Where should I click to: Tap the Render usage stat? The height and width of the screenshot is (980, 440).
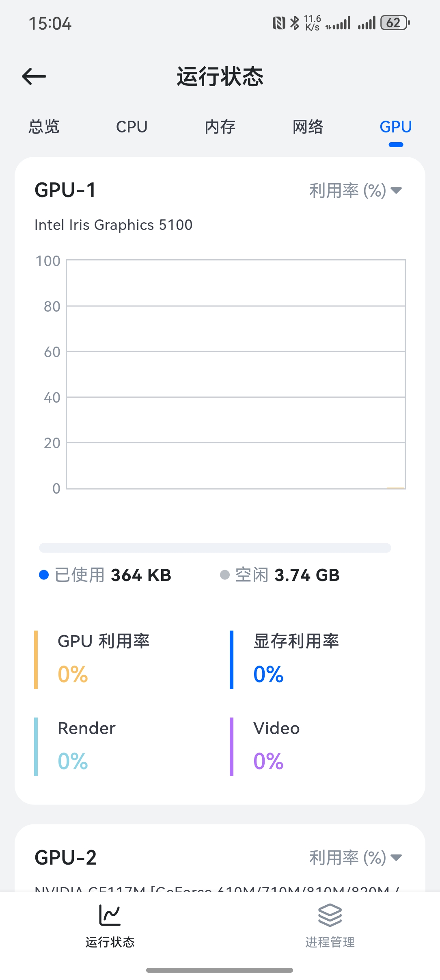click(87, 746)
